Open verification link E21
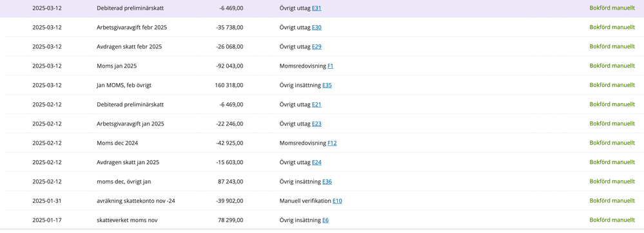 coord(317,105)
